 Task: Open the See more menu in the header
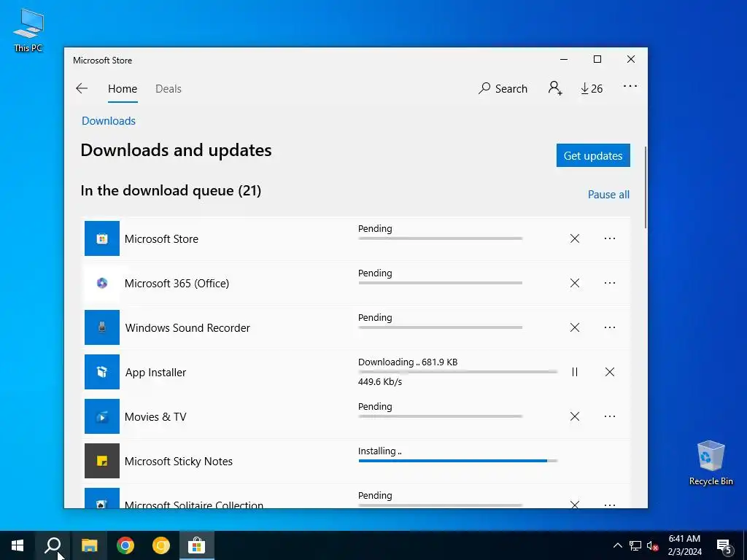point(630,86)
